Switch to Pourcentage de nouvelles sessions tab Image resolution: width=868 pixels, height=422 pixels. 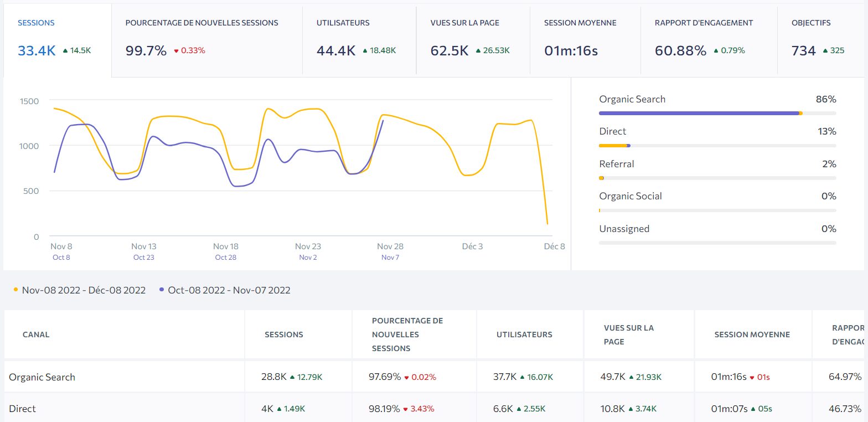(x=207, y=40)
